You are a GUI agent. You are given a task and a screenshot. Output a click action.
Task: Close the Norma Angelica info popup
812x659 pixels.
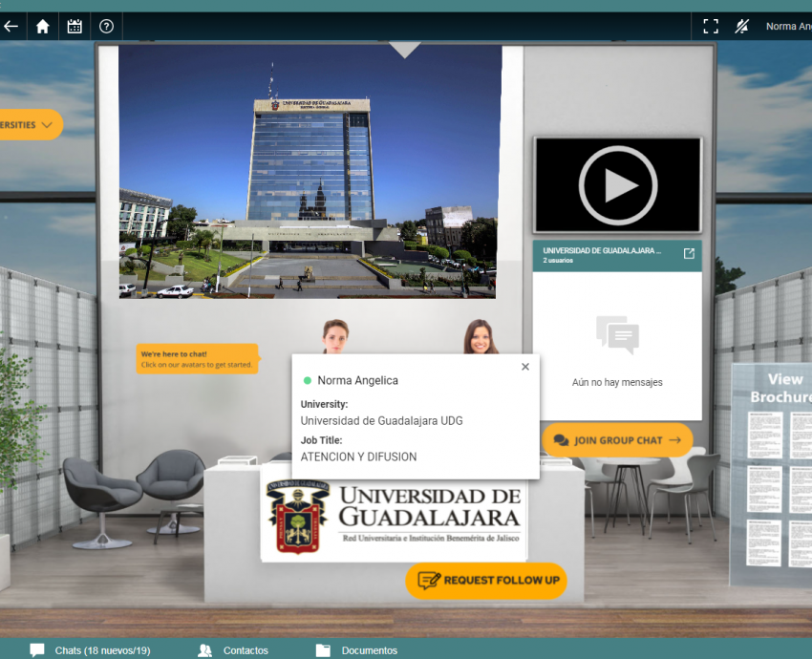[x=525, y=367]
